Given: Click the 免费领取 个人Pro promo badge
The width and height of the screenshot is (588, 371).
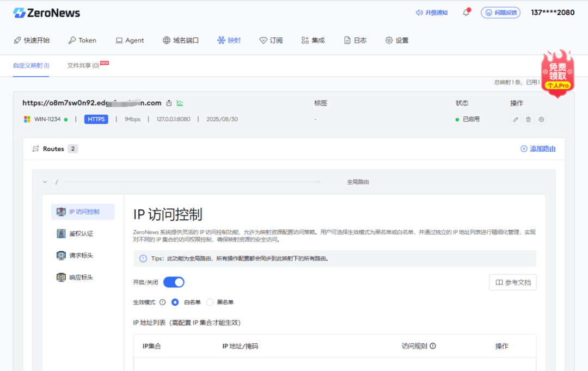Looking at the screenshot, I should point(557,73).
